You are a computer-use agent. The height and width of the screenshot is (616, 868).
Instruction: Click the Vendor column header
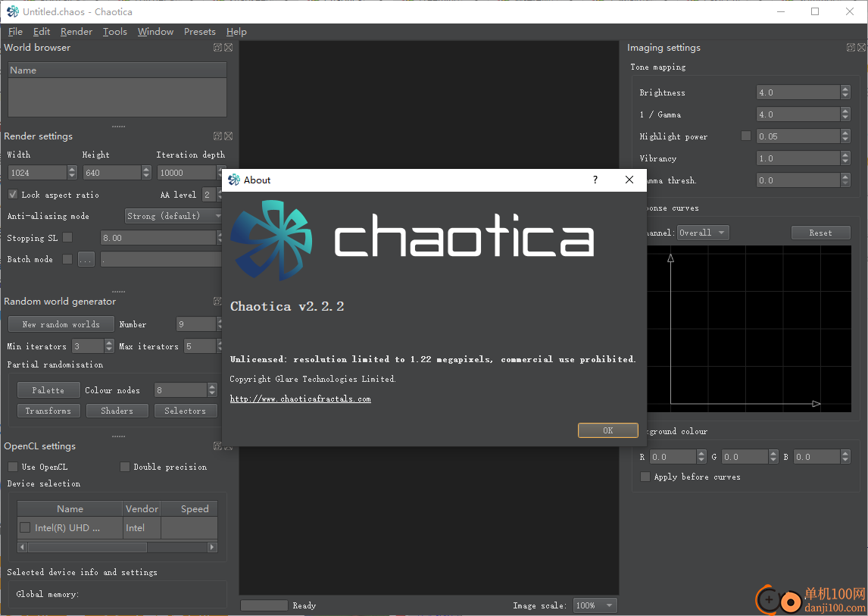pyautogui.click(x=142, y=508)
